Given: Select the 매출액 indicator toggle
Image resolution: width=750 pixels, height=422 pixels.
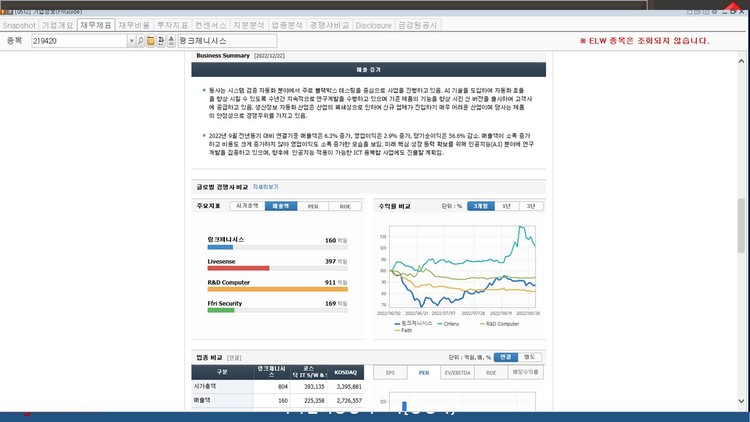Looking at the screenshot, I should [281, 206].
